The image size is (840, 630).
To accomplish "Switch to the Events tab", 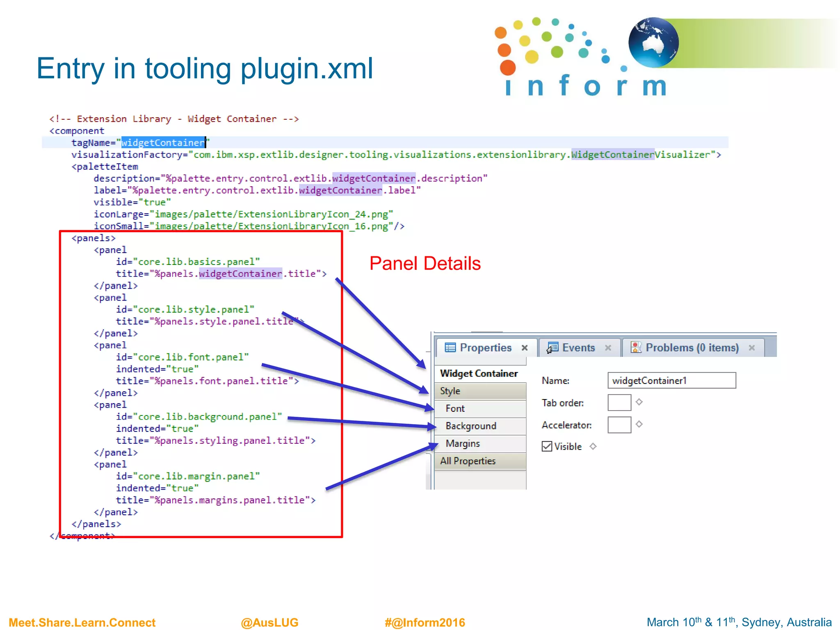I will point(578,348).
